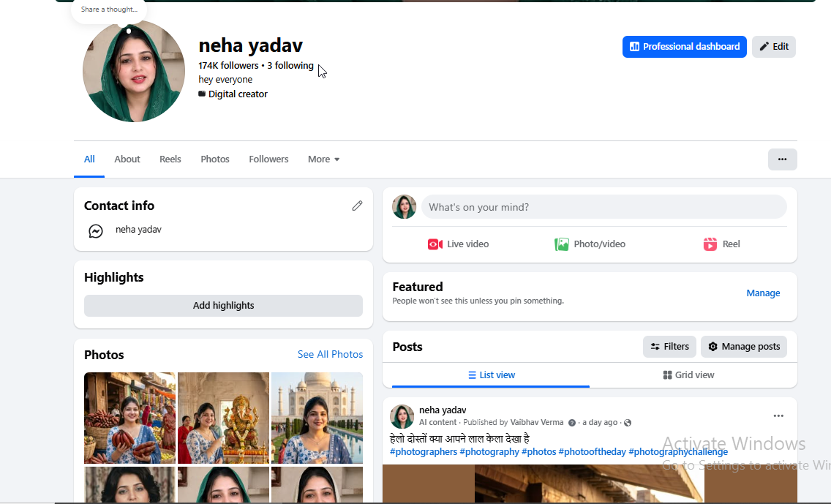Screen dimensions: 831x504
Task: Click the public globe audience icon on post
Action: point(628,423)
